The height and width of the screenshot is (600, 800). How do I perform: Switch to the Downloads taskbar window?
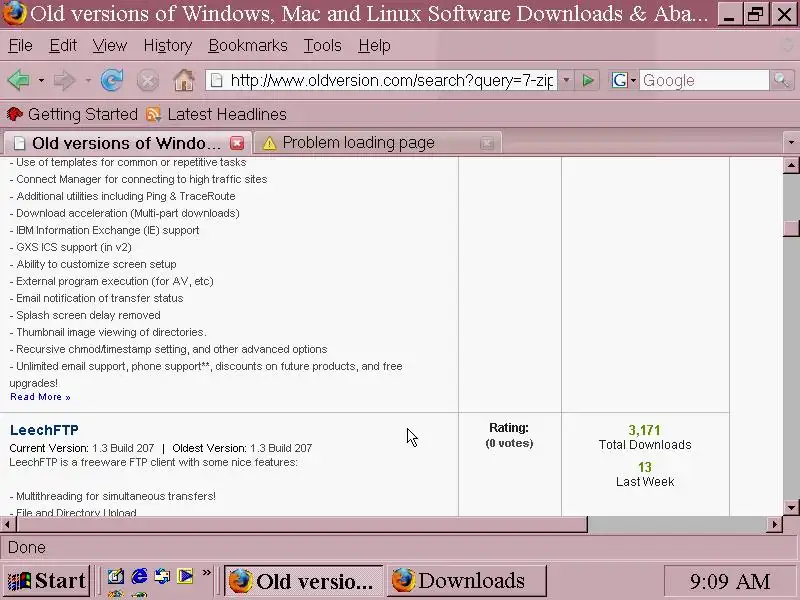[466, 581]
